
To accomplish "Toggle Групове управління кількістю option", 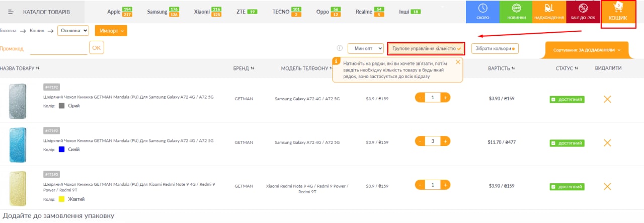I will pos(426,48).
